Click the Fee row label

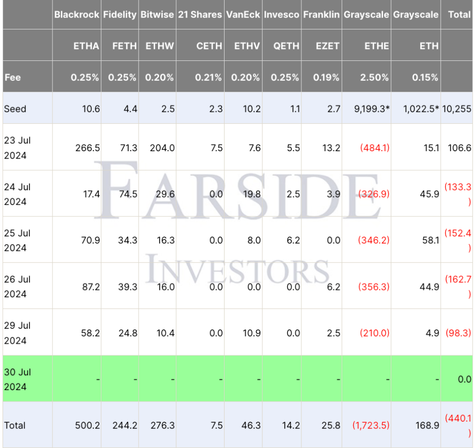pyautogui.click(x=13, y=77)
